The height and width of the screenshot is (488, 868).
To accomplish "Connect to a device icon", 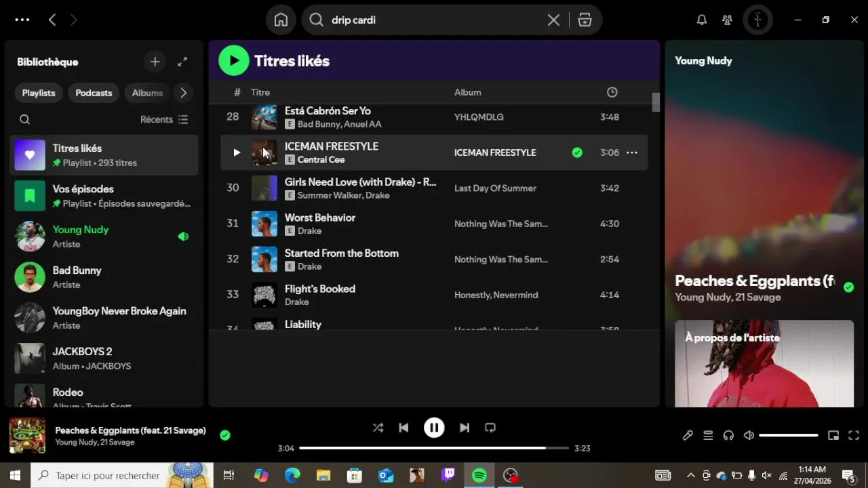I will 728,435.
